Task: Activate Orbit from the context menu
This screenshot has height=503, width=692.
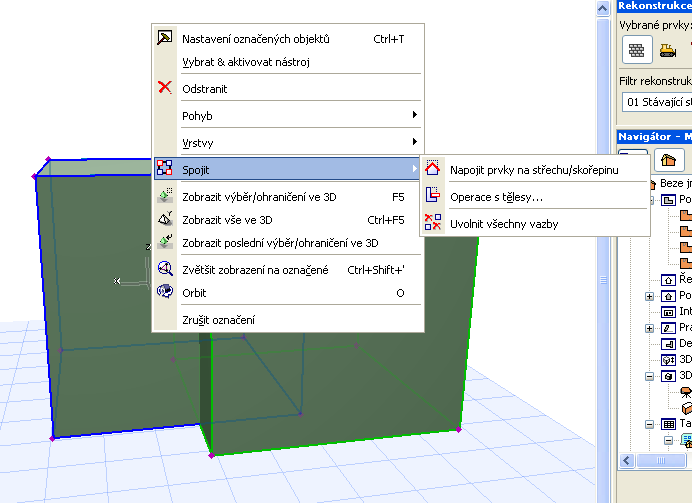Action: pyautogui.click(x=289, y=293)
